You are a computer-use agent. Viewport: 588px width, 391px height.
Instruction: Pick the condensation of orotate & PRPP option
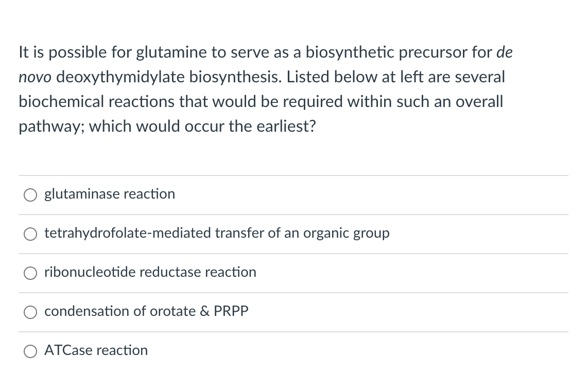point(30,312)
